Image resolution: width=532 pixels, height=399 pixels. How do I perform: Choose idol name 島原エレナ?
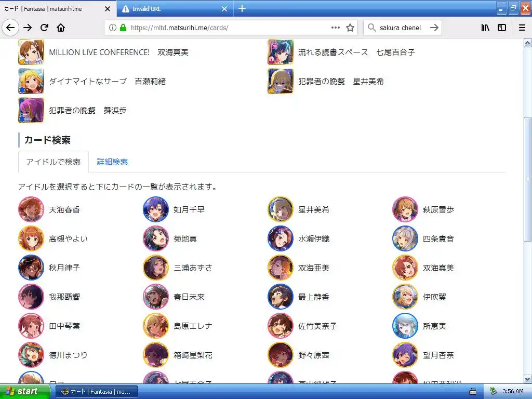coord(193,326)
